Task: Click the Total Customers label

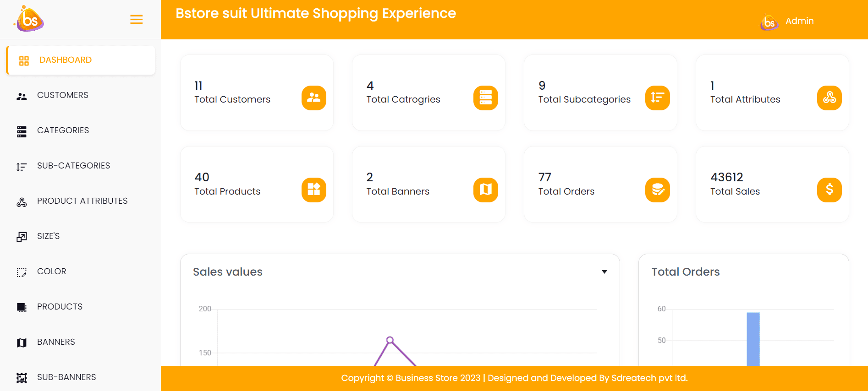Action: pos(232,99)
